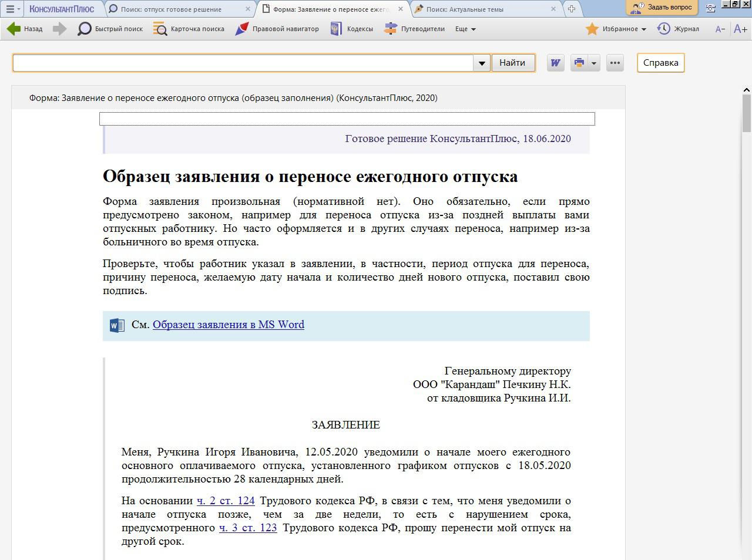The height and width of the screenshot is (560, 752).
Task: Expand the search history dropdown arrow
Action: [x=482, y=63]
